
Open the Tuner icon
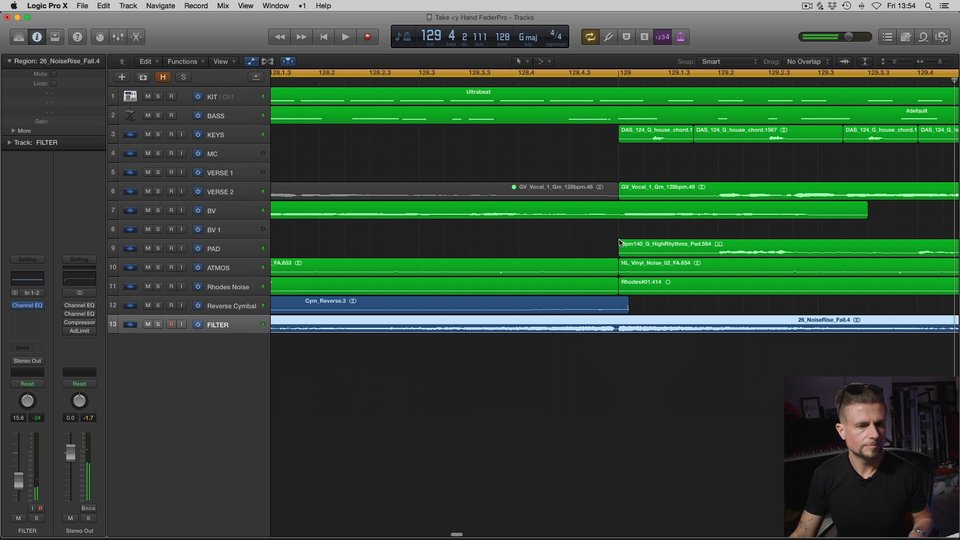click(609, 37)
